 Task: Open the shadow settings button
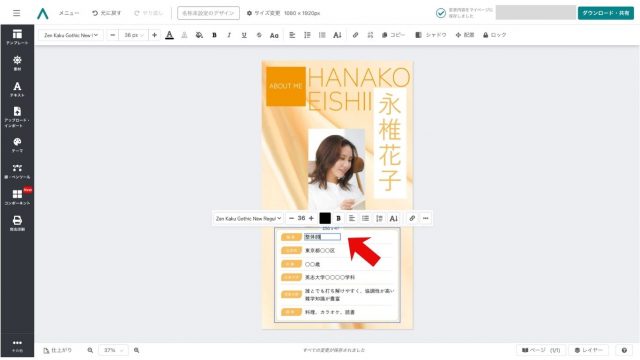[x=431, y=35]
